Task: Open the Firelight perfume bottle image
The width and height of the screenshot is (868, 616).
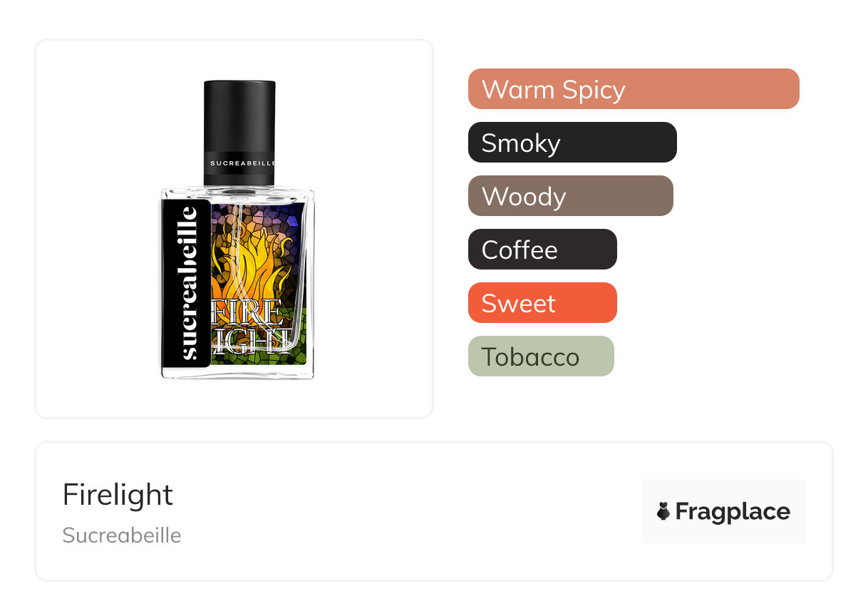Action: pos(237,230)
